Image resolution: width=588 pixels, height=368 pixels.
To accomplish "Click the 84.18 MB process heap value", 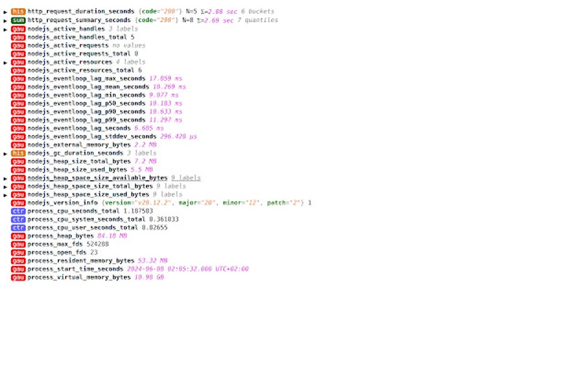I will 112,236.
